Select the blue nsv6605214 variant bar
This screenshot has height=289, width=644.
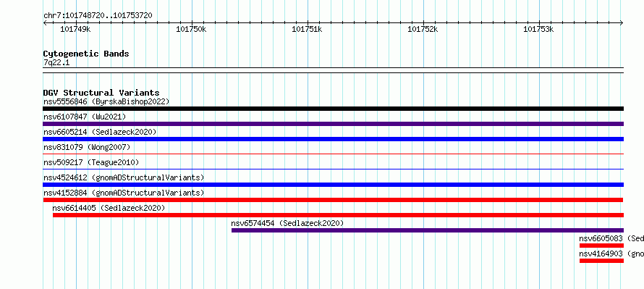click(x=333, y=139)
